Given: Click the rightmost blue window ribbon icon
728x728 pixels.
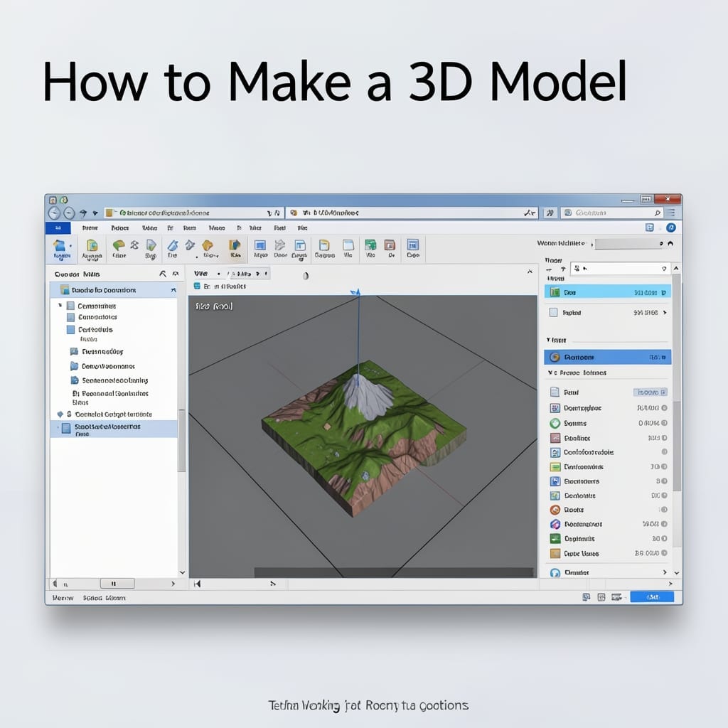Looking at the screenshot, I should pyautogui.click(x=413, y=245).
